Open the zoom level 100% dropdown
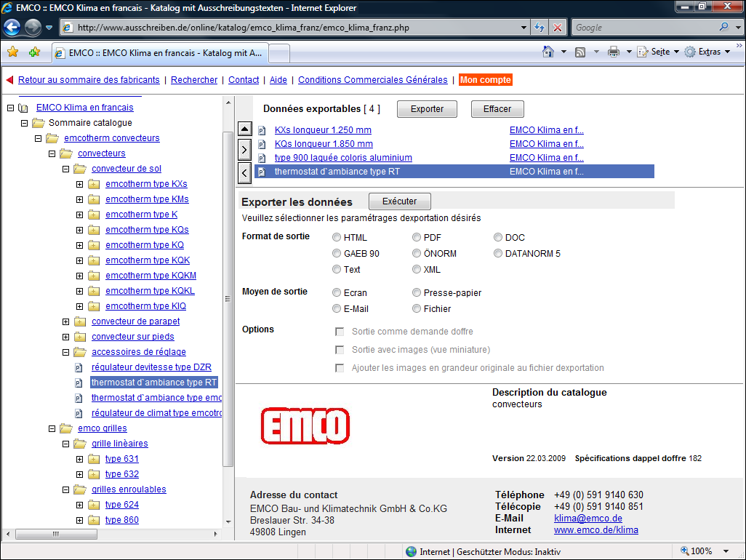The height and width of the screenshot is (560, 746). point(707,551)
